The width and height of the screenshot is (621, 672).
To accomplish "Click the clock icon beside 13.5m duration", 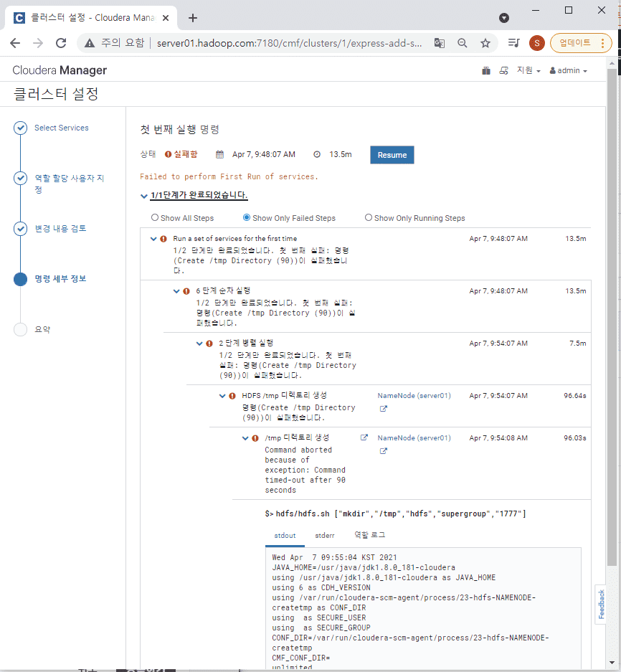I will [x=317, y=154].
